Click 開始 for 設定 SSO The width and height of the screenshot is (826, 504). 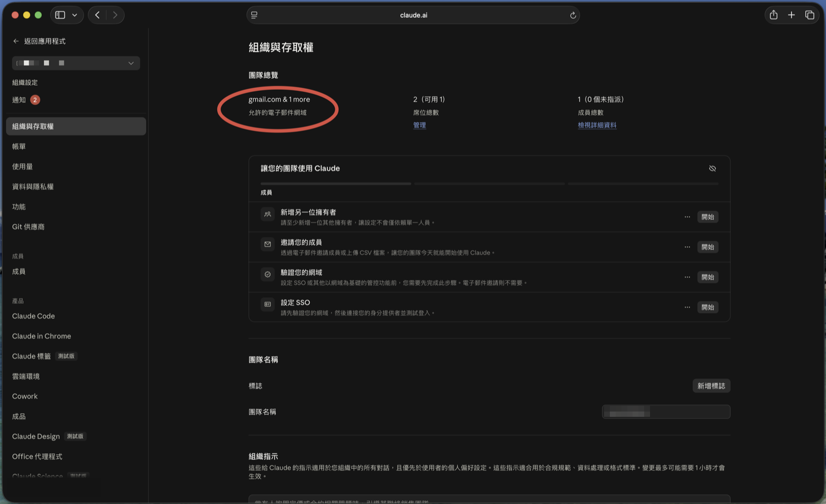tap(708, 307)
